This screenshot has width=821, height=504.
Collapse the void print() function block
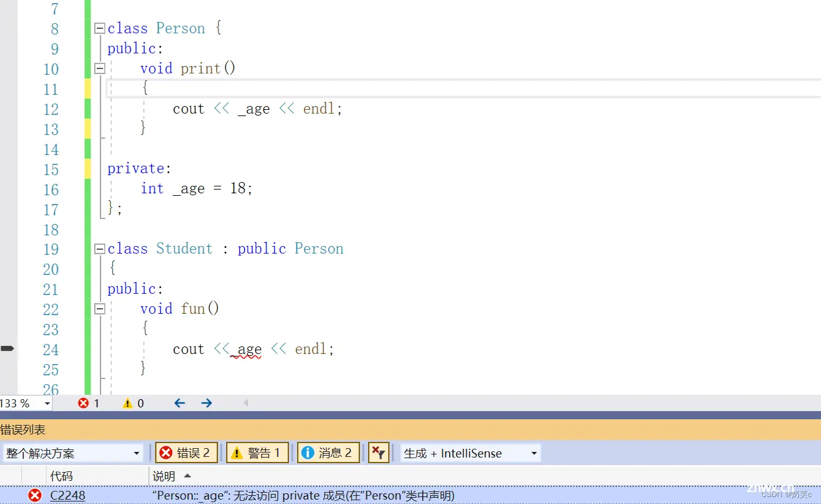[99, 69]
